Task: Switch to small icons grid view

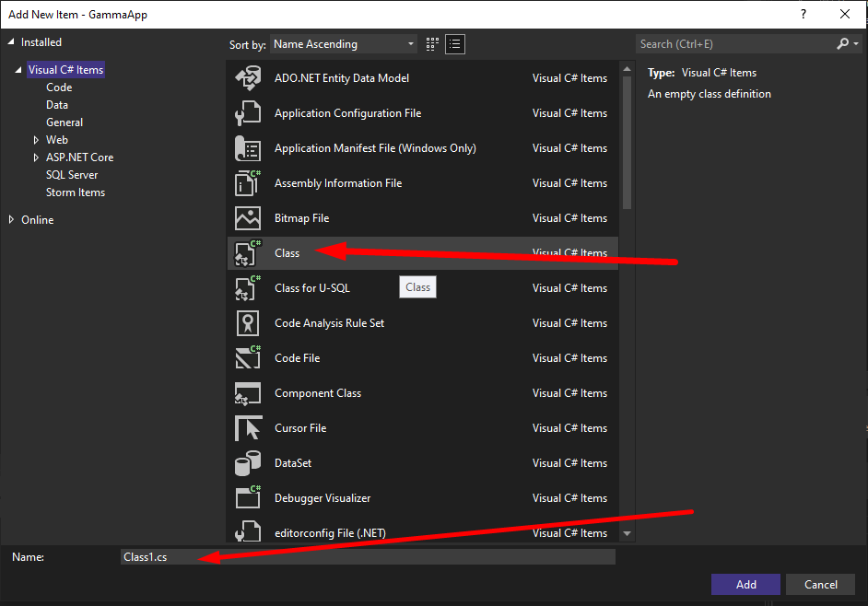Action: pos(433,44)
